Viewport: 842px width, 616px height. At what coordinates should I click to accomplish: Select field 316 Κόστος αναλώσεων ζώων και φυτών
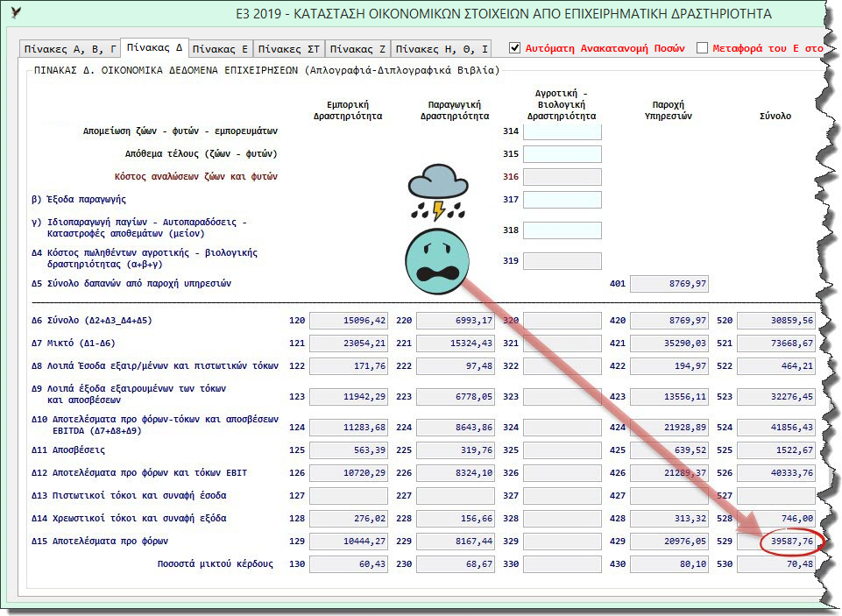coord(563,177)
